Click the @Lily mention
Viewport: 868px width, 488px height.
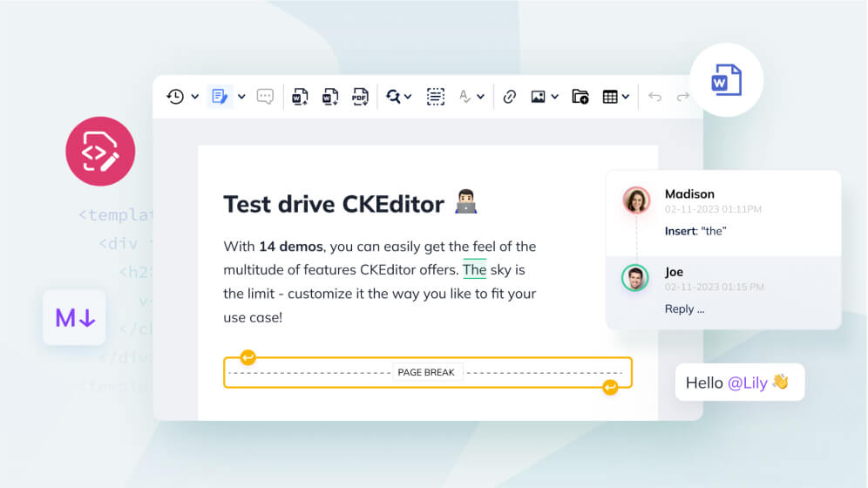coord(747,383)
